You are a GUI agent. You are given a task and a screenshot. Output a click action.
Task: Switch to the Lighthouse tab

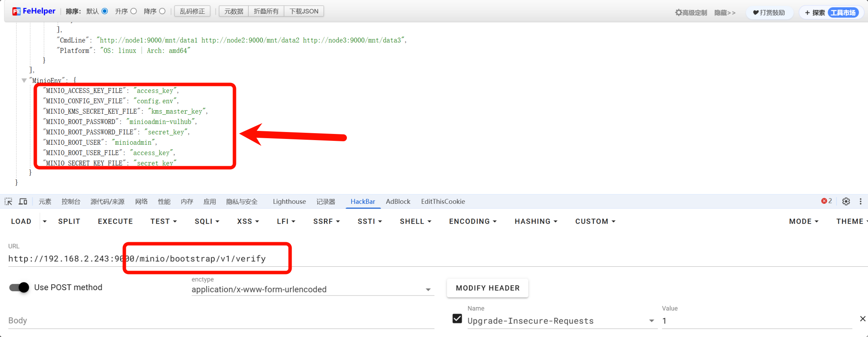click(x=289, y=202)
